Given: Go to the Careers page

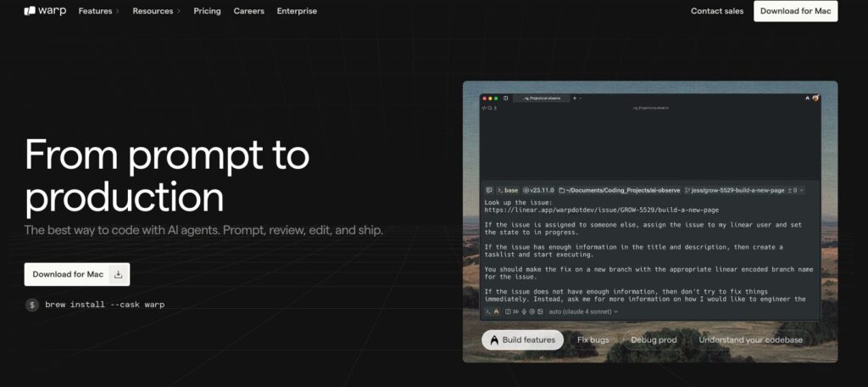Looking at the screenshot, I should pyautogui.click(x=248, y=11).
